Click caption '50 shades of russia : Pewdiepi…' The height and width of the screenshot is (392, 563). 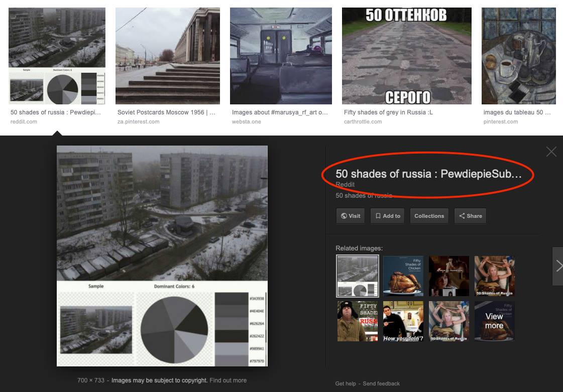coord(56,112)
